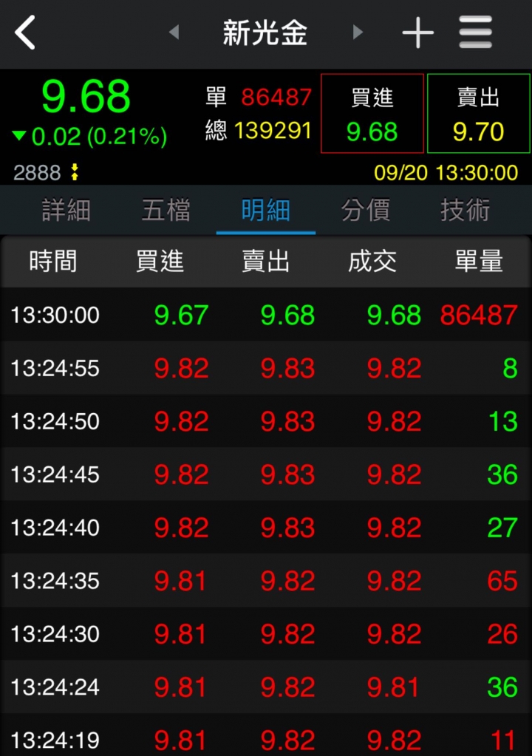Tap the 0.02 (0.21%) change value
Image resolution: width=532 pixels, height=756 pixels.
[x=99, y=137]
